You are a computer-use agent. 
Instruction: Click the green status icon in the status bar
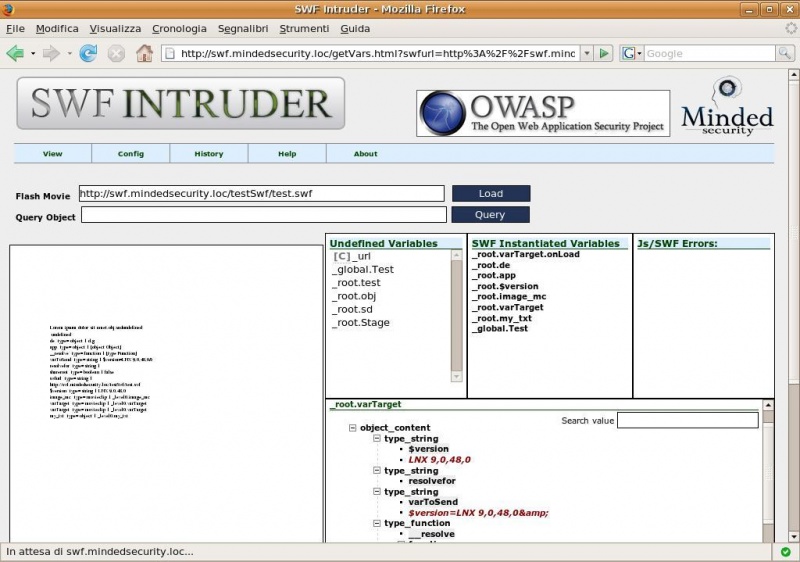[x=786, y=552]
